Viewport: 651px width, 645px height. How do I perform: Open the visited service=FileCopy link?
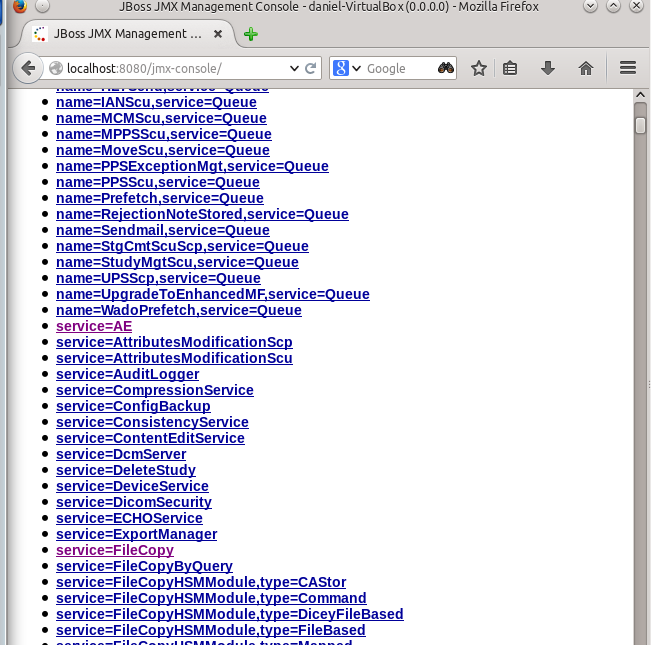115,550
